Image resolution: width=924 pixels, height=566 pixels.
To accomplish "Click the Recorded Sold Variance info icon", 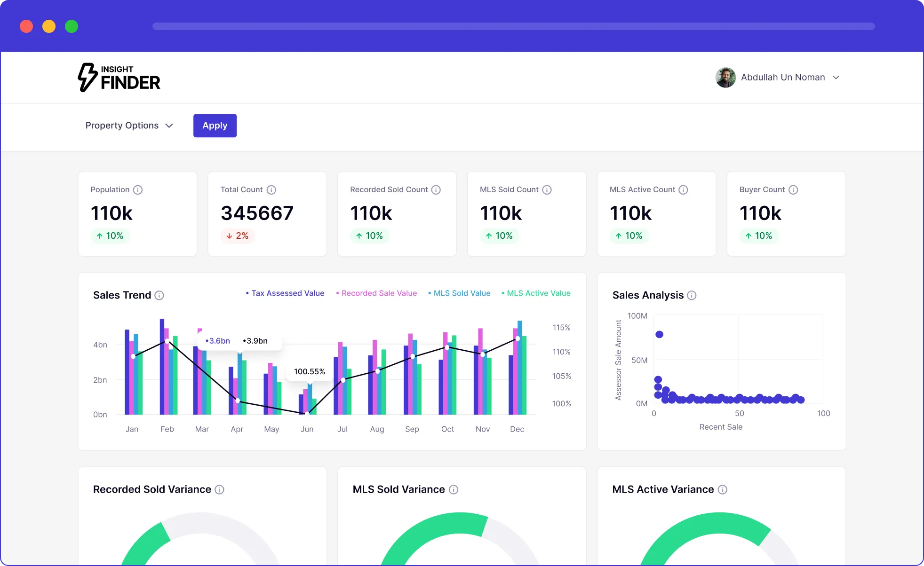I will pos(219,489).
